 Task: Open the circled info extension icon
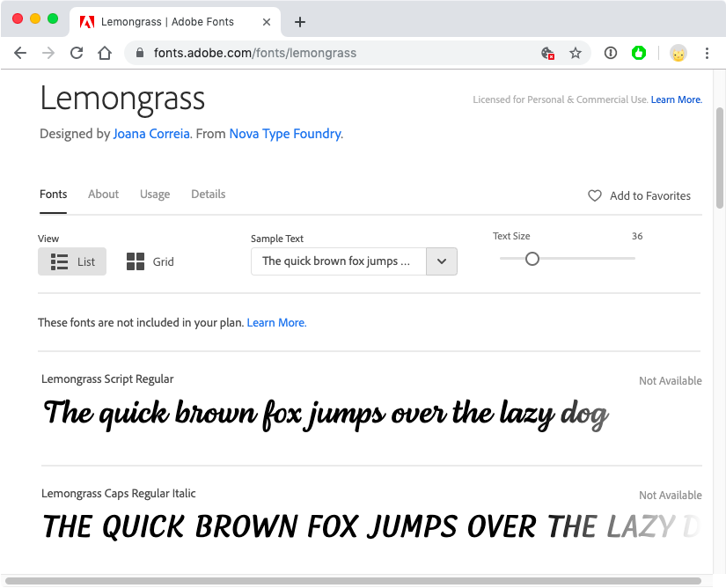[x=610, y=53]
